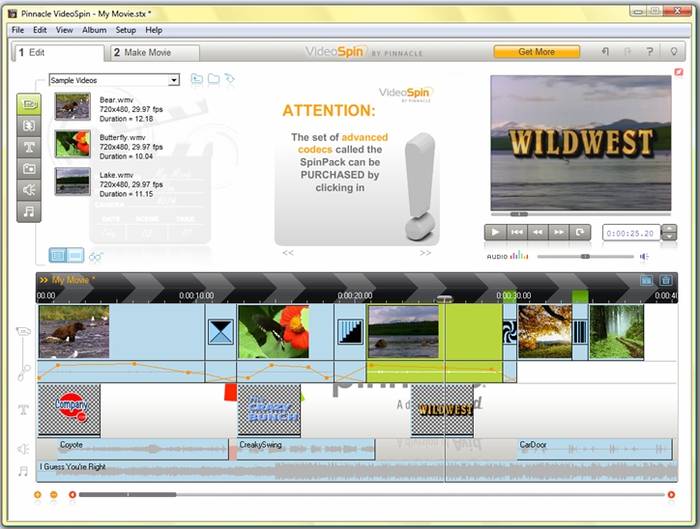Toggle loop playback in the player
The width and height of the screenshot is (700, 529).
tap(581, 232)
